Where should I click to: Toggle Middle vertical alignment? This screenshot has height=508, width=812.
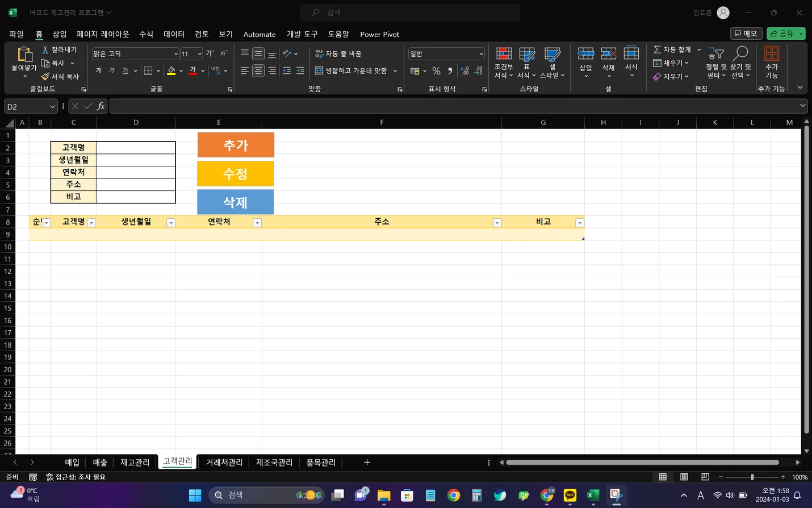[258, 53]
